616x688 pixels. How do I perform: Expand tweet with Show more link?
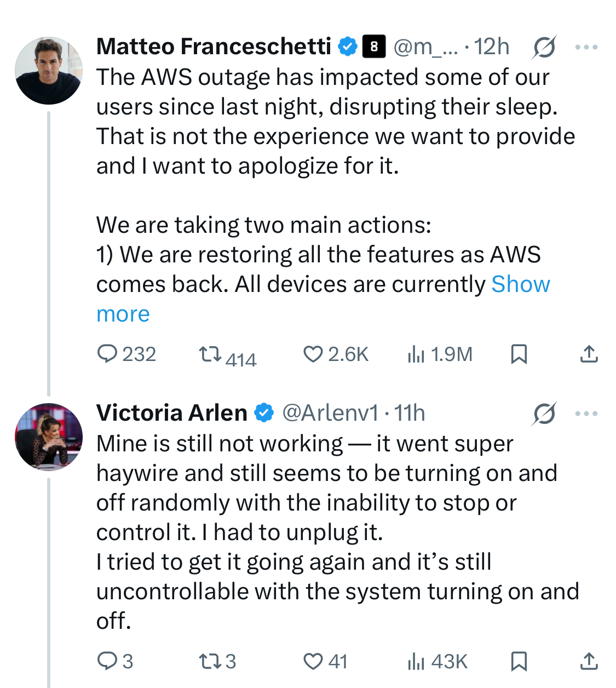[520, 284]
